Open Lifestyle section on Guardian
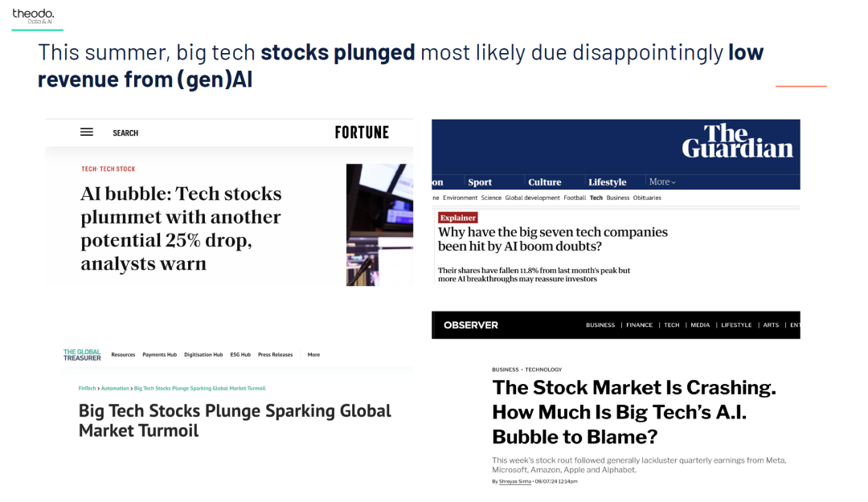868x502 pixels. click(608, 182)
